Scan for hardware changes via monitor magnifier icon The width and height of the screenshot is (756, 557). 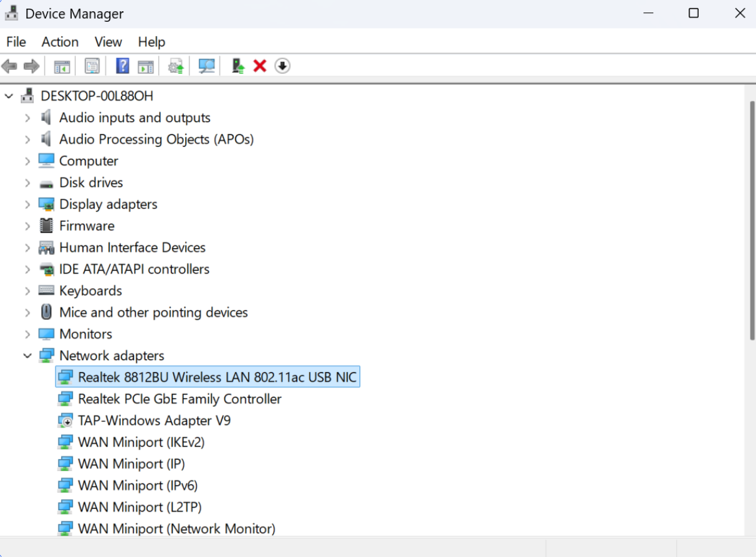206,66
